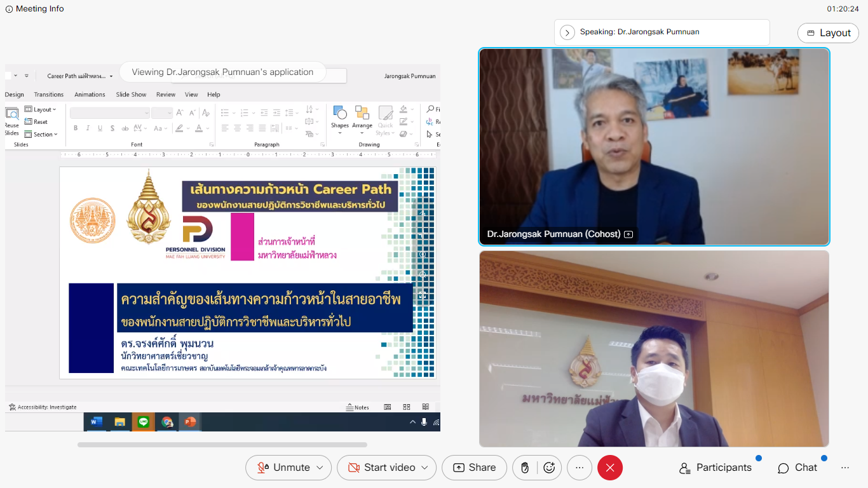The height and width of the screenshot is (488, 868).
Task: Expand the audio options arrow beside Unmute
Action: [x=320, y=468]
